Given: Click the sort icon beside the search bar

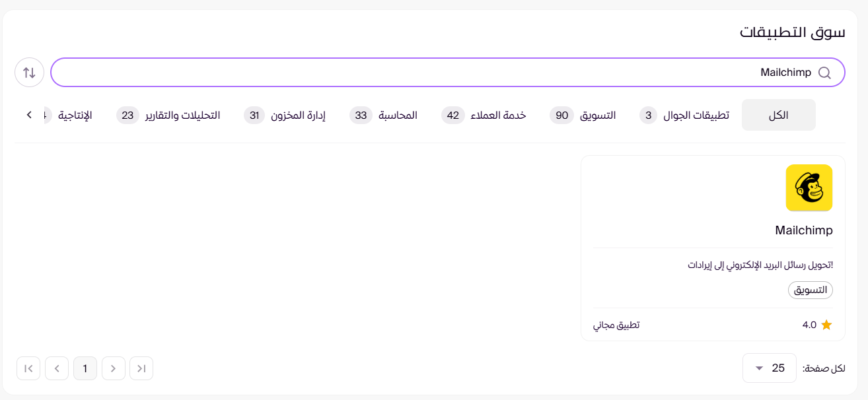Looking at the screenshot, I should [x=29, y=72].
